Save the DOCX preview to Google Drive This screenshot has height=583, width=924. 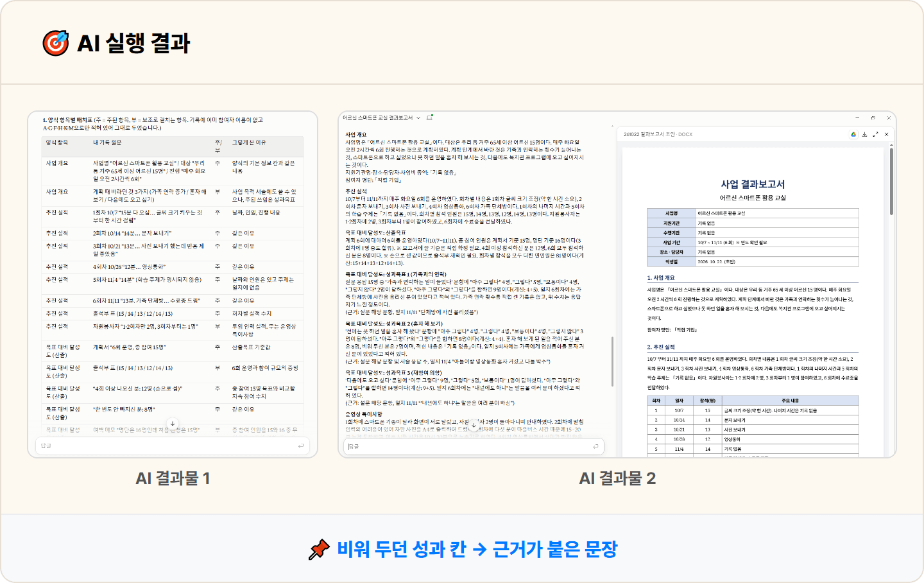point(853,134)
